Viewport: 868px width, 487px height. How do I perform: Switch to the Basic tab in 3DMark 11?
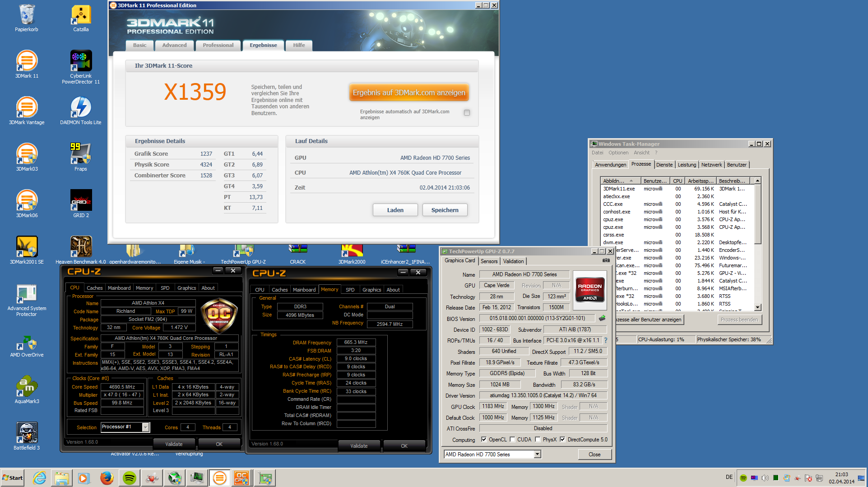[139, 45]
